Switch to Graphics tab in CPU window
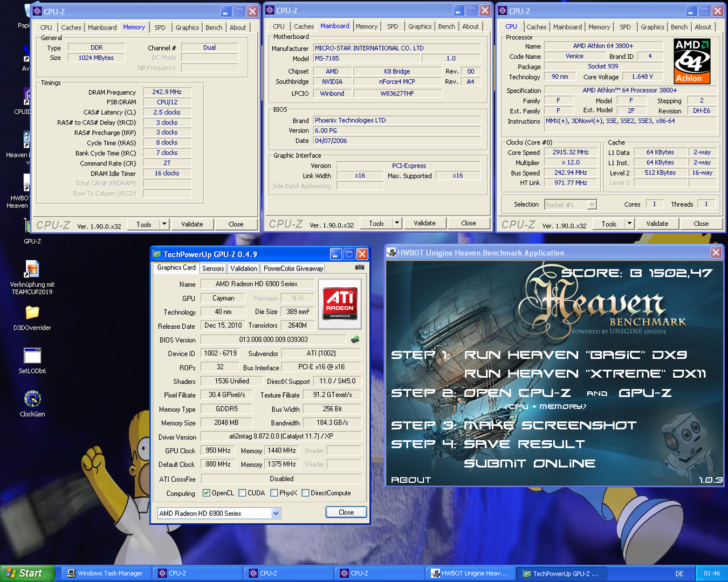 coord(652,27)
